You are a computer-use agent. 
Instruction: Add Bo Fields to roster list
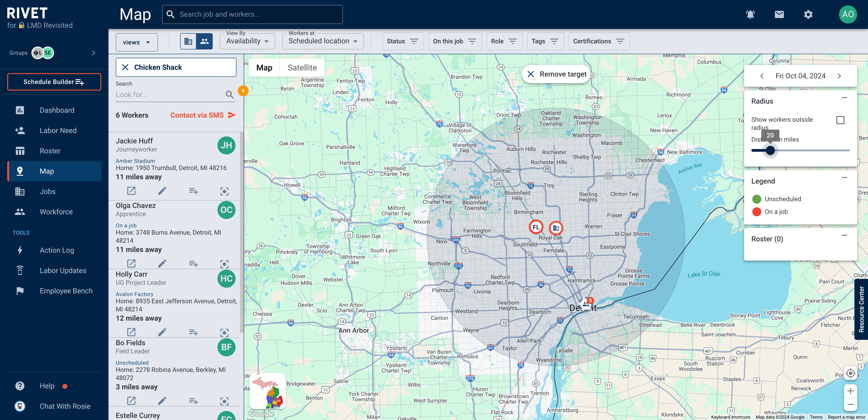tap(193, 401)
